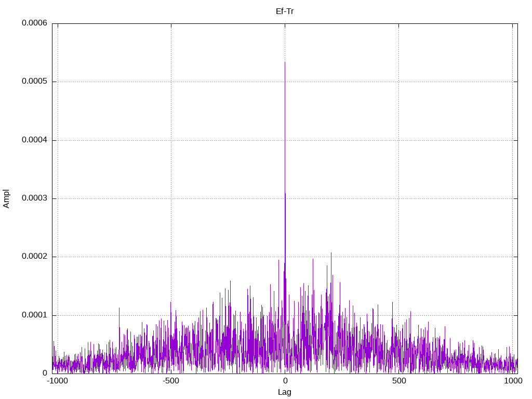Click the y-axis tick label 0.0004
532x399 pixels.
click(35, 140)
